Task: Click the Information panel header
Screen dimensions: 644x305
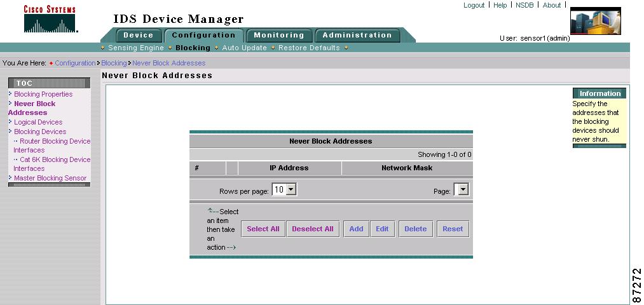Action: pos(599,93)
